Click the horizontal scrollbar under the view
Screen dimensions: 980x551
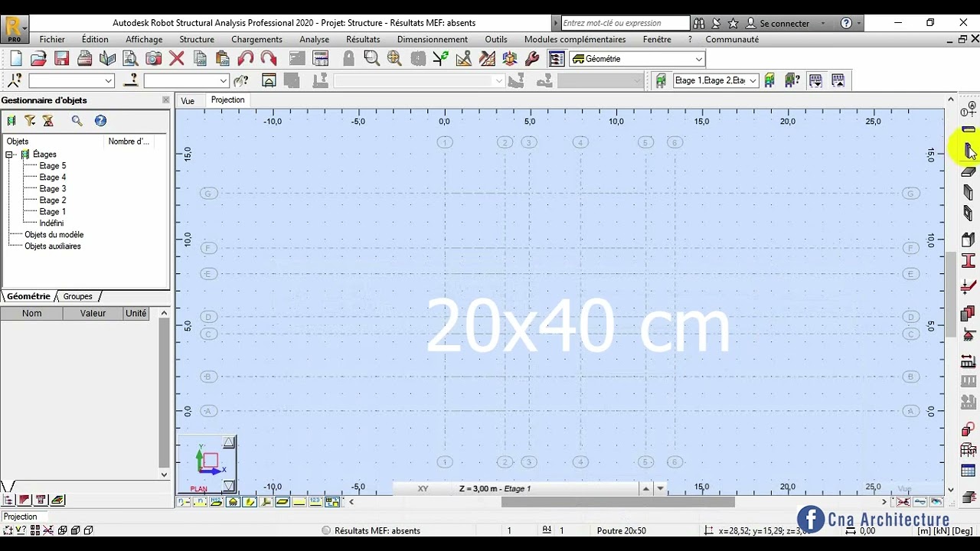click(617, 502)
